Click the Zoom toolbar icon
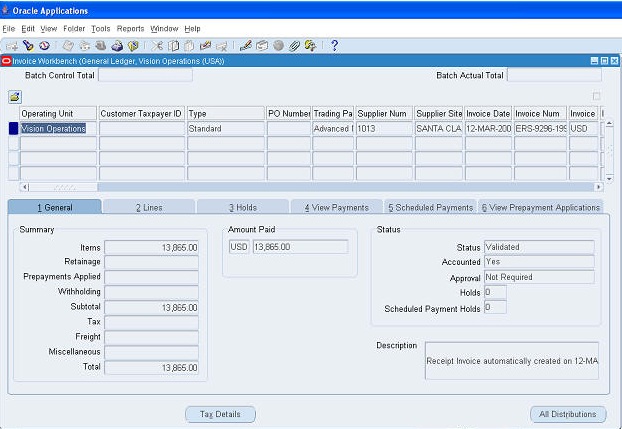Screen dimensions: 622x429 tap(262, 46)
